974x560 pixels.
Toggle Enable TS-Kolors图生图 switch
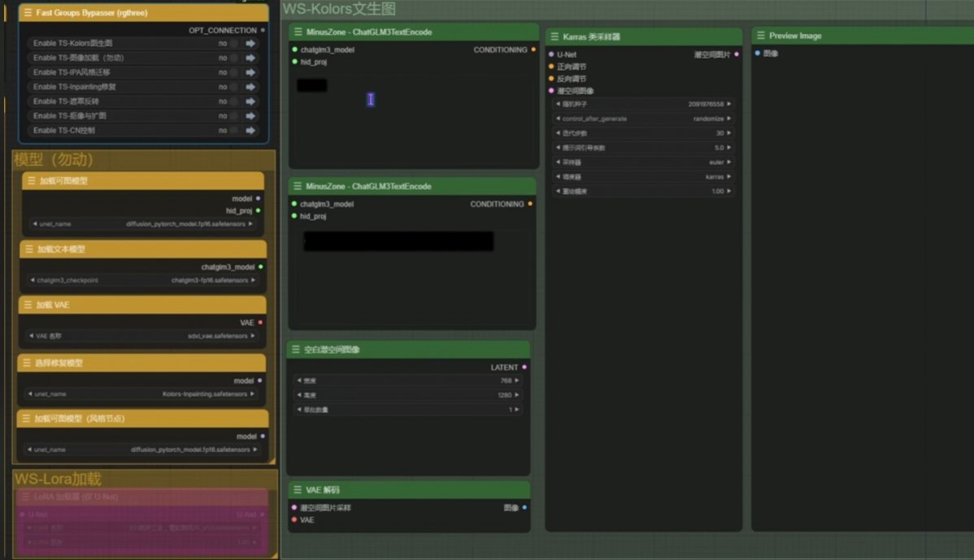click(233, 44)
